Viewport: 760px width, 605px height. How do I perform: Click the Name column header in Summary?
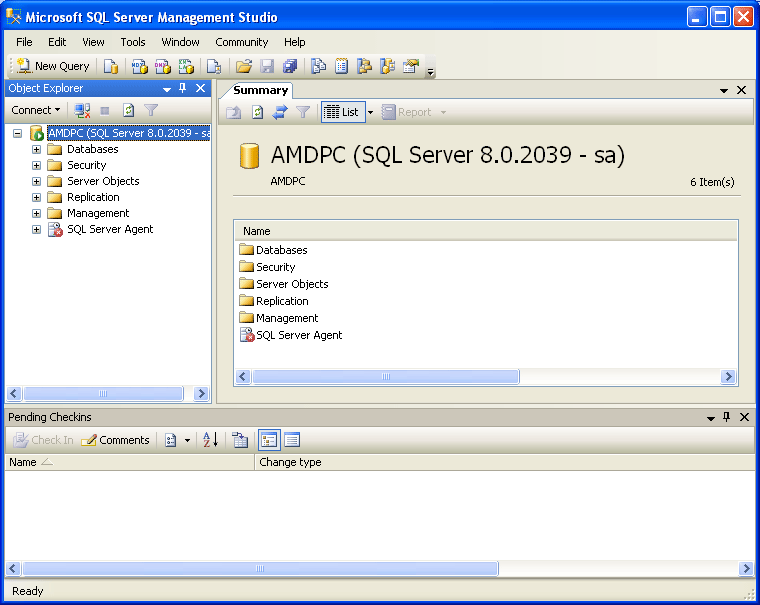tap(486, 231)
